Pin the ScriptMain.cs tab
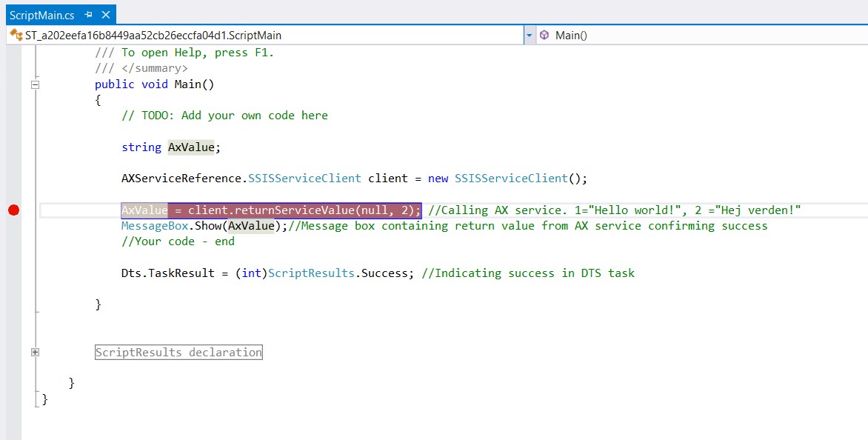 (x=89, y=15)
